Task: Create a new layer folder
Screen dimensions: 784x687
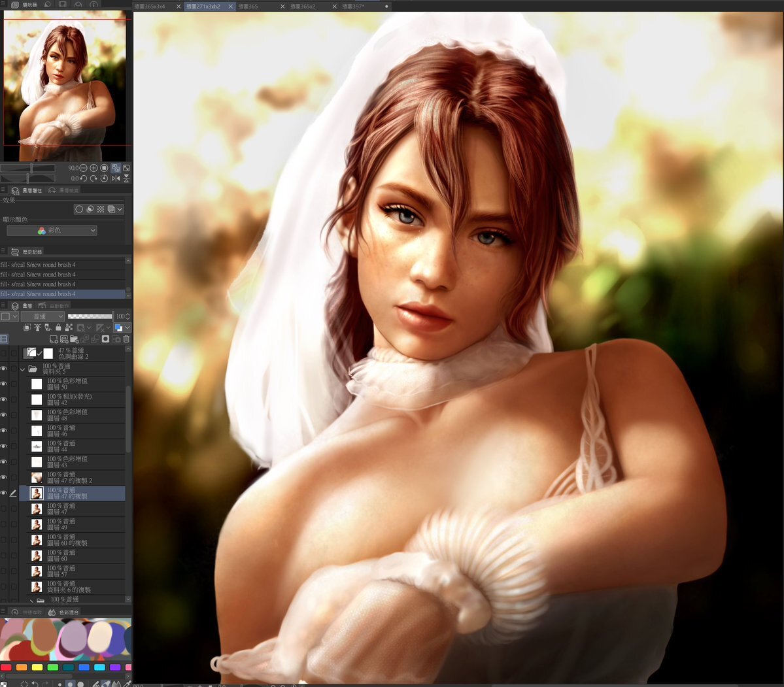Action: pos(75,339)
